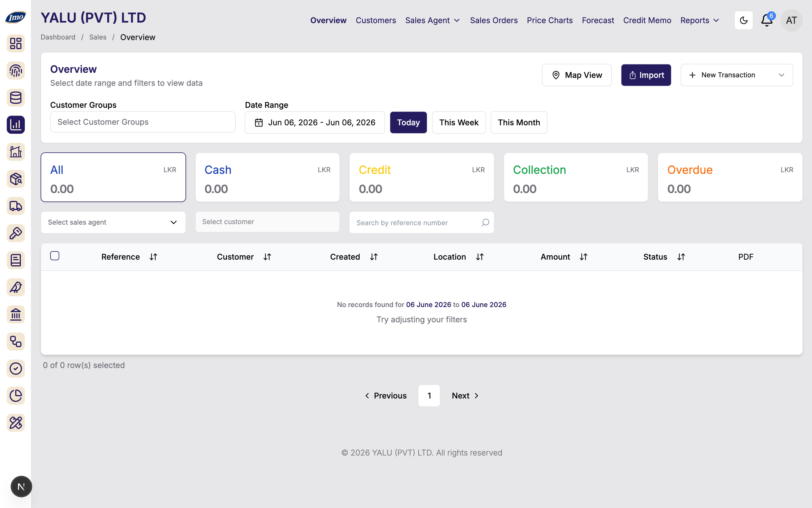Open the document notes icon in sidebar
This screenshot has height=508, width=812.
[16, 260]
